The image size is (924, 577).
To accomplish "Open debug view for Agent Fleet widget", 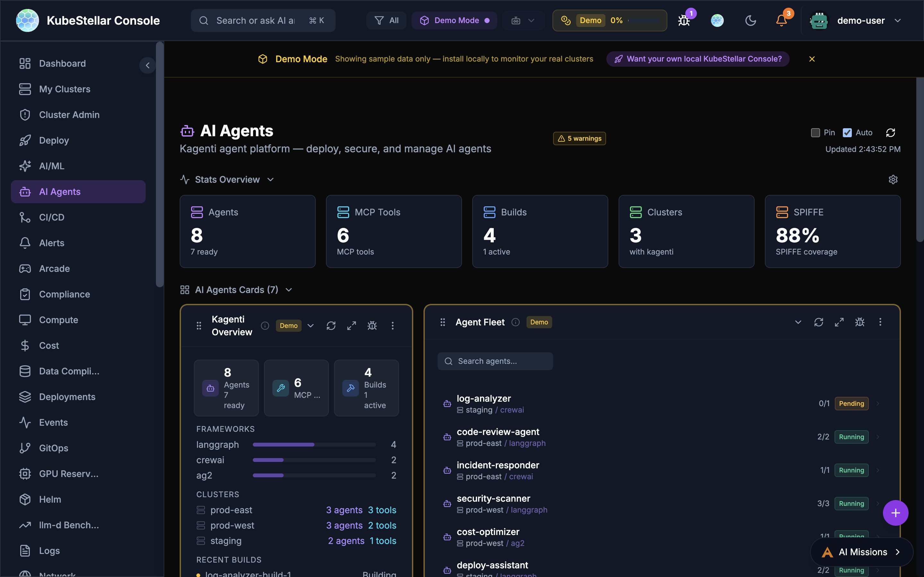I will tap(860, 322).
